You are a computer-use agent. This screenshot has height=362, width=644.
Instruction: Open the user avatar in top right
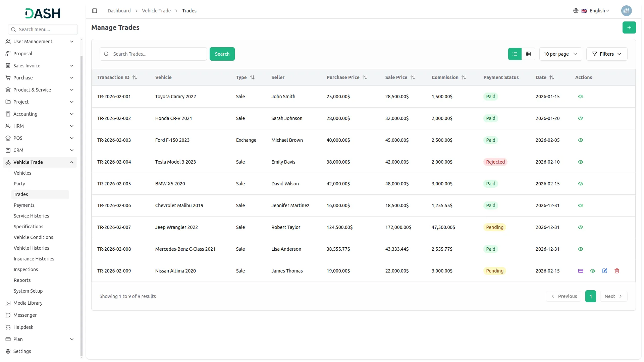click(626, 11)
